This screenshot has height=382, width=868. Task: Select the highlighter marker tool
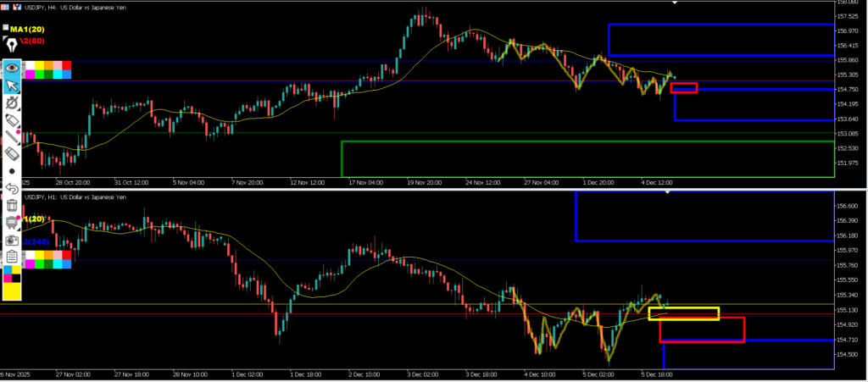[12, 119]
